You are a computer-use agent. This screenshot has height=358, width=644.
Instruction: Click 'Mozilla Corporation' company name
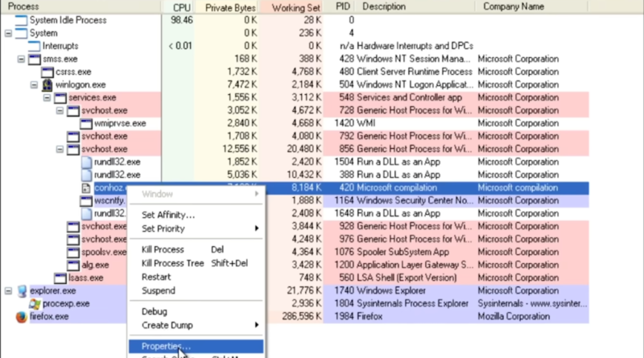point(514,316)
